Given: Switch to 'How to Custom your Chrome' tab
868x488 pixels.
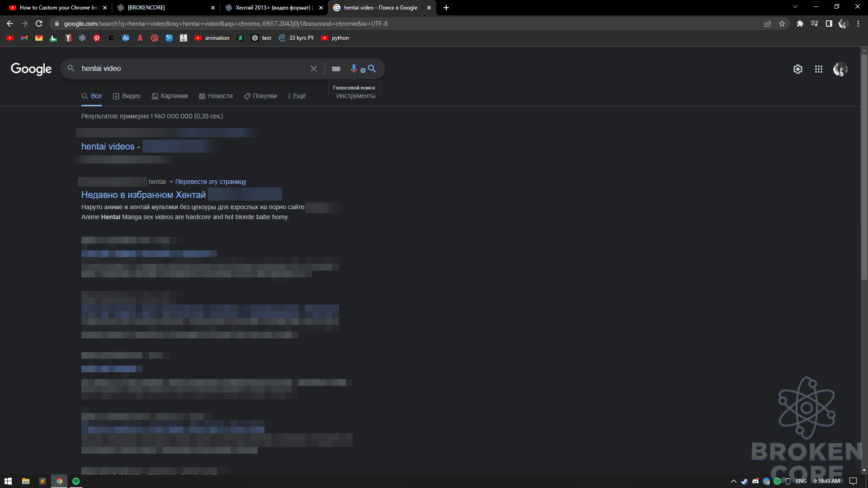Looking at the screenshot, I should tap(58, 8).
